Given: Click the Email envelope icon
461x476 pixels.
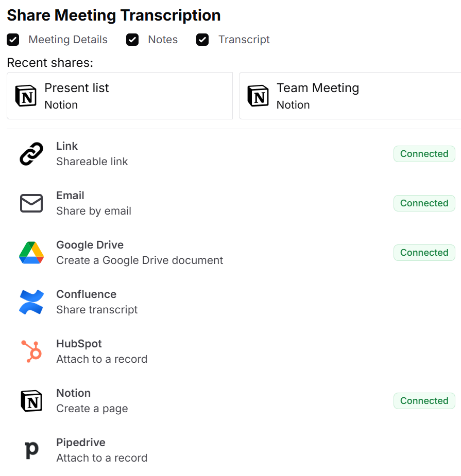Looking at the screenshot, I should [31, 203].
